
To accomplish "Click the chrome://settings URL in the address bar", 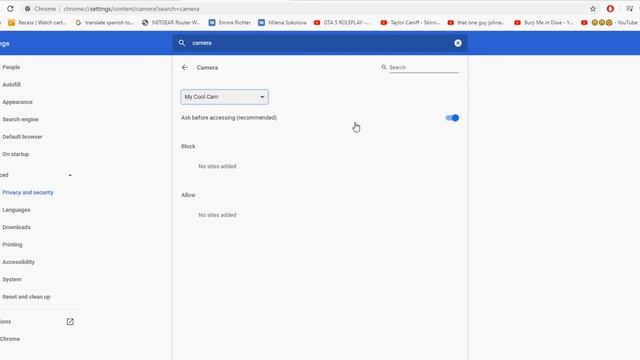I will [x=131, y=9].
